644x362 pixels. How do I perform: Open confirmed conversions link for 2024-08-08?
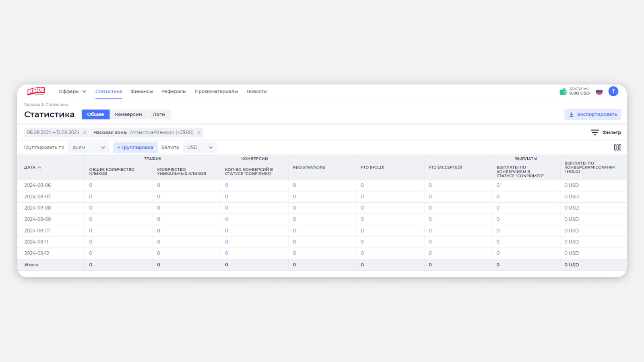pos(227,208)
